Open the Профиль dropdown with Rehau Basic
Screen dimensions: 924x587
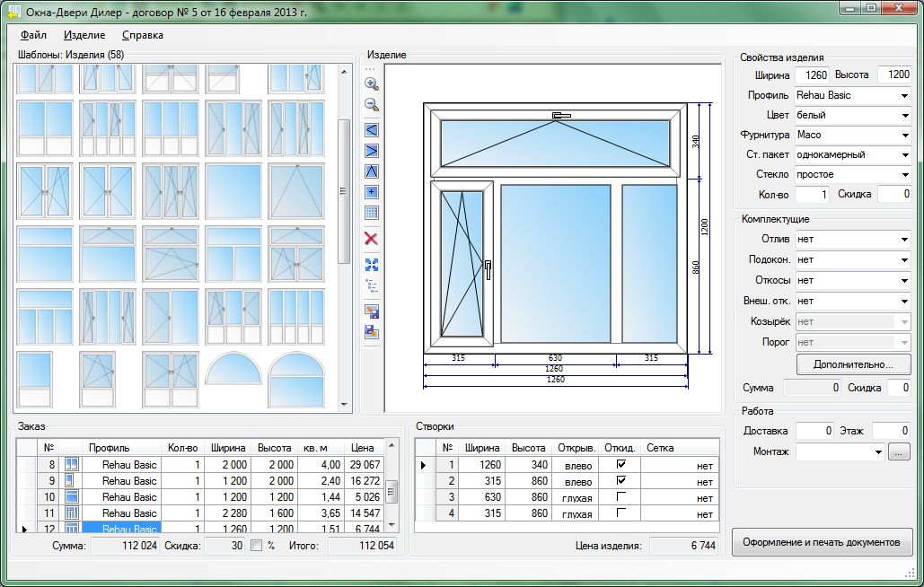pyautogui.click(x=852, y=95)
